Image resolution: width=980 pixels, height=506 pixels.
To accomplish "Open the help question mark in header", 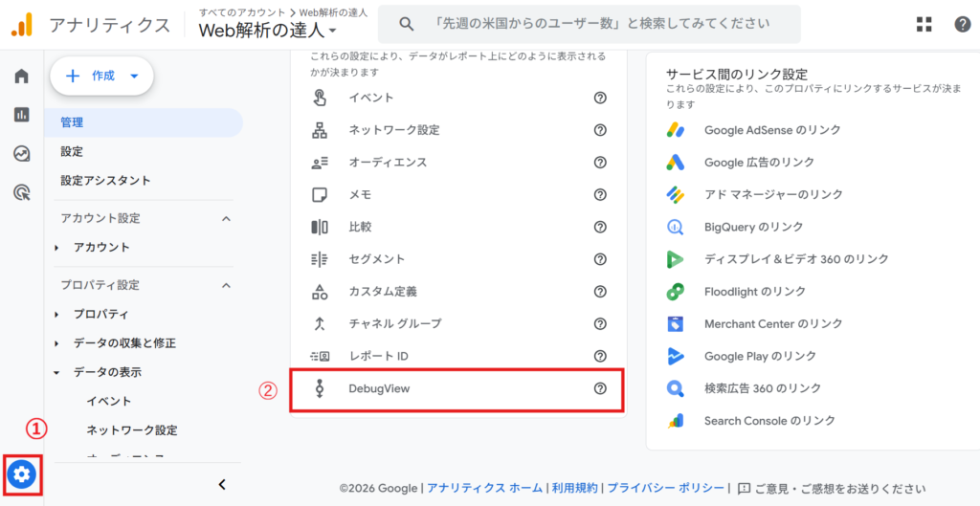I will click(963, 24).
